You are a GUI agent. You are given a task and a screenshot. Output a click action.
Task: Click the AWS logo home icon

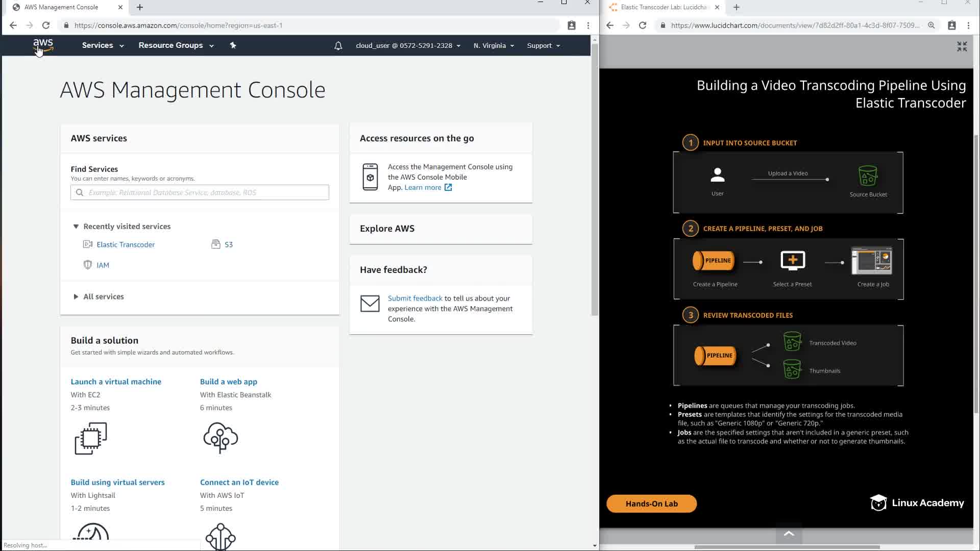43,45
